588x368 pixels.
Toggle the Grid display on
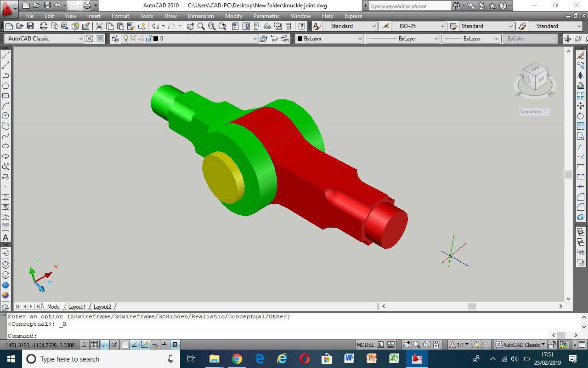[x=94, y=345]
